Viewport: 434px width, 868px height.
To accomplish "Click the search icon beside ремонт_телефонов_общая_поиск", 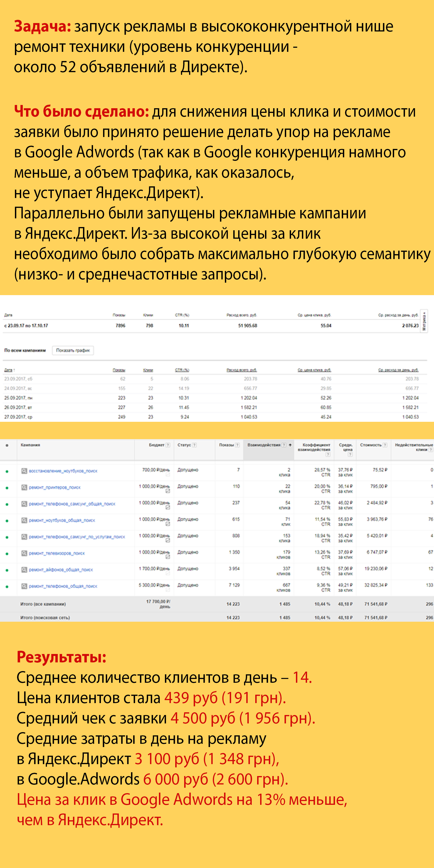I will (x=24, y=586).
